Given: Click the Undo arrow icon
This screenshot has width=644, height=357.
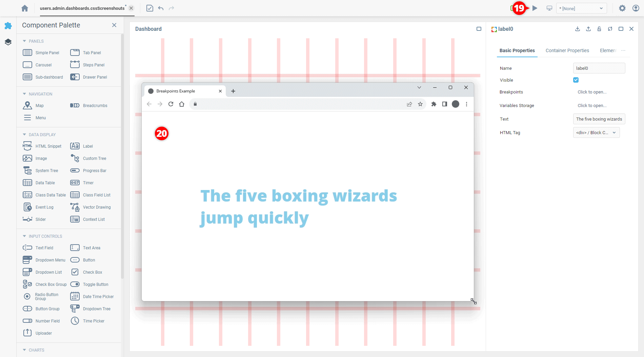Looking at the screenshot, I should (x=161, y=8).
